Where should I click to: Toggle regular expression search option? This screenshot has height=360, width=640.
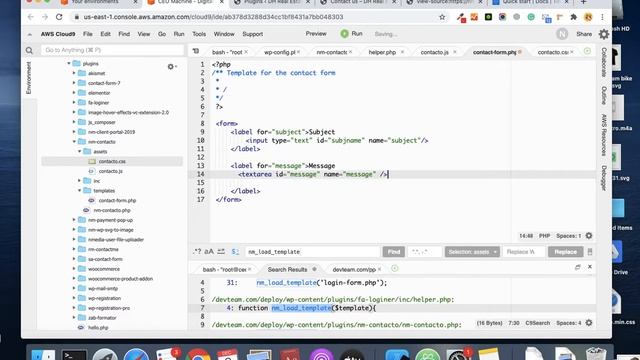click(x=197, y=251)
